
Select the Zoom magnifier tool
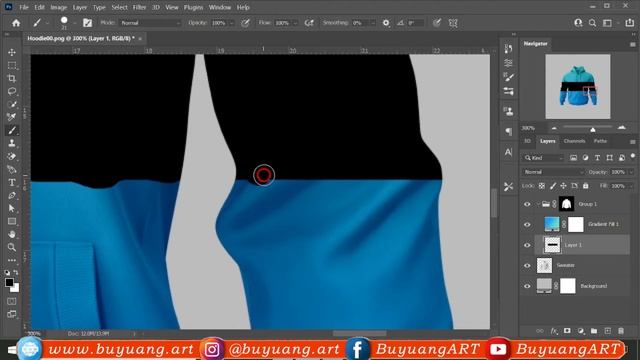11,247
